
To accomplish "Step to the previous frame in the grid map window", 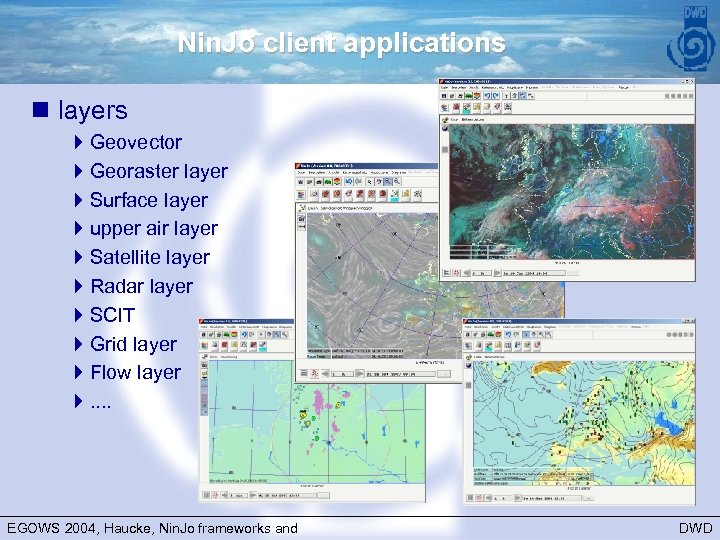I will (x=489, y=498).
